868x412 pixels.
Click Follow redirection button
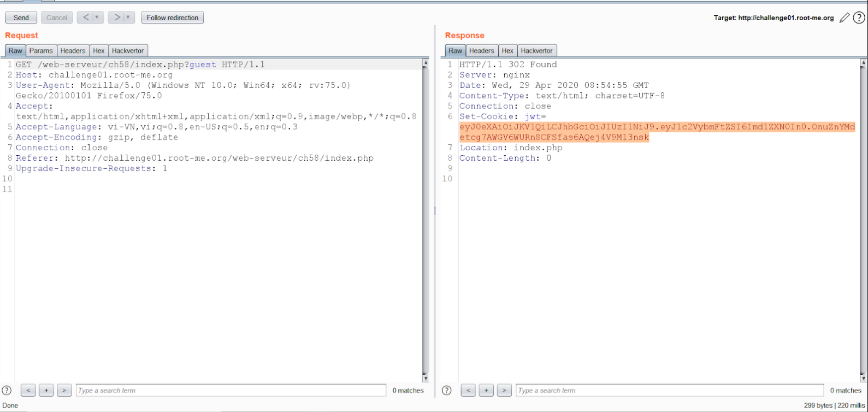coord(173,17)
